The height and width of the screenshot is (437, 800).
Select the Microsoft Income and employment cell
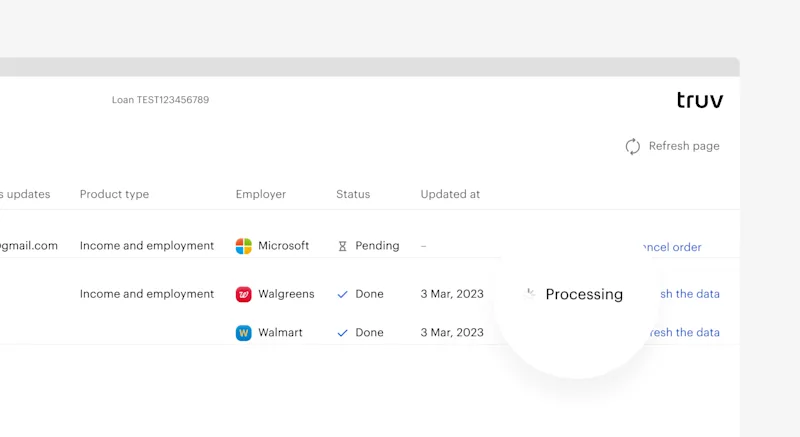click(147, 246)
